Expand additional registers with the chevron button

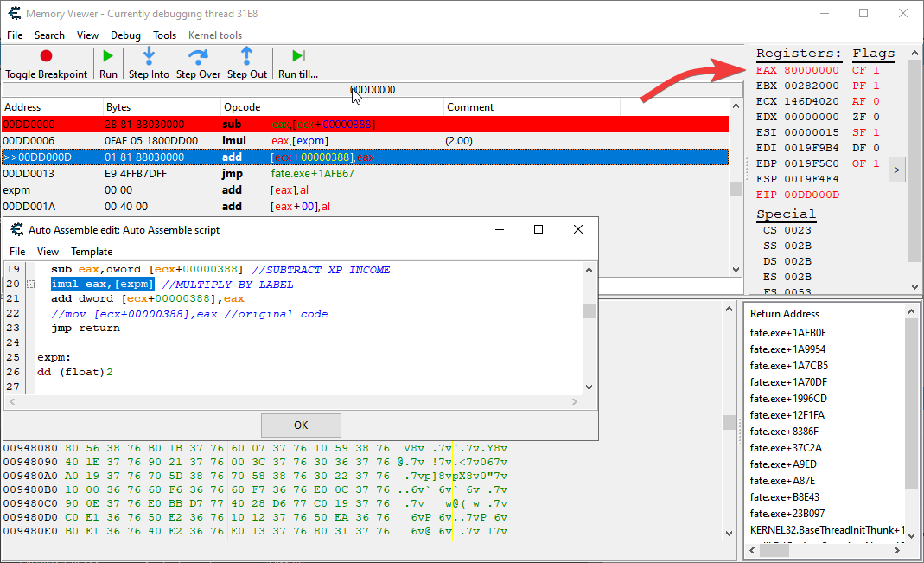click(896, 170)
